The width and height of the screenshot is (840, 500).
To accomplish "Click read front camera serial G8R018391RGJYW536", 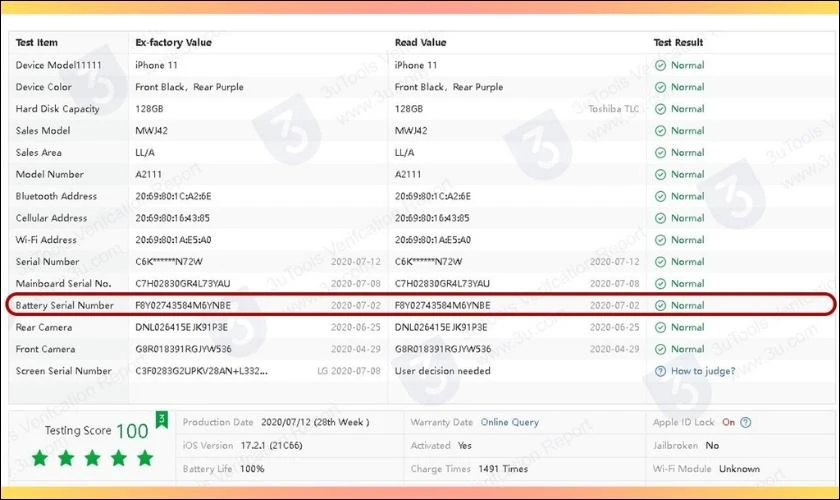I will click(442, 349).
